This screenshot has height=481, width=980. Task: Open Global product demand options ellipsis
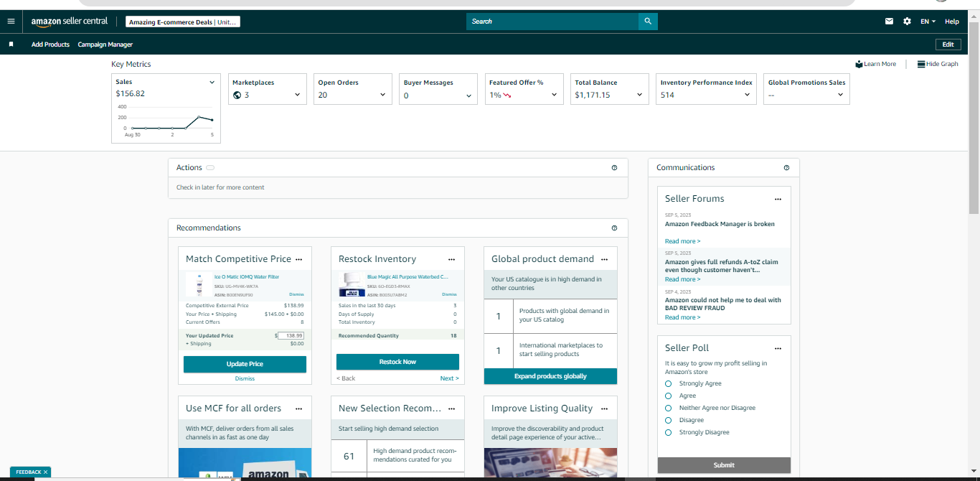(x=604, y=259)
